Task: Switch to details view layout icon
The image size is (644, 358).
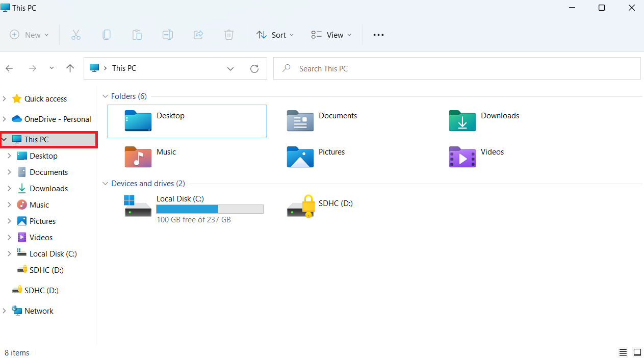Action: coord(623,352)
